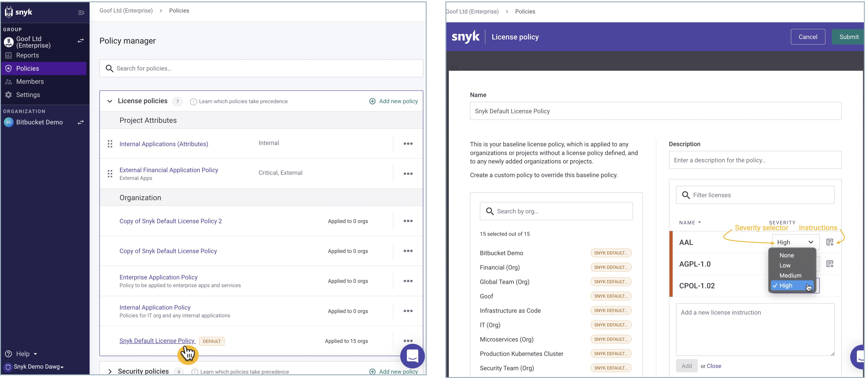Click drag handle of External Financial Application Policy
This screenshot has height=378, width=868.
click(x=110, y=174)
